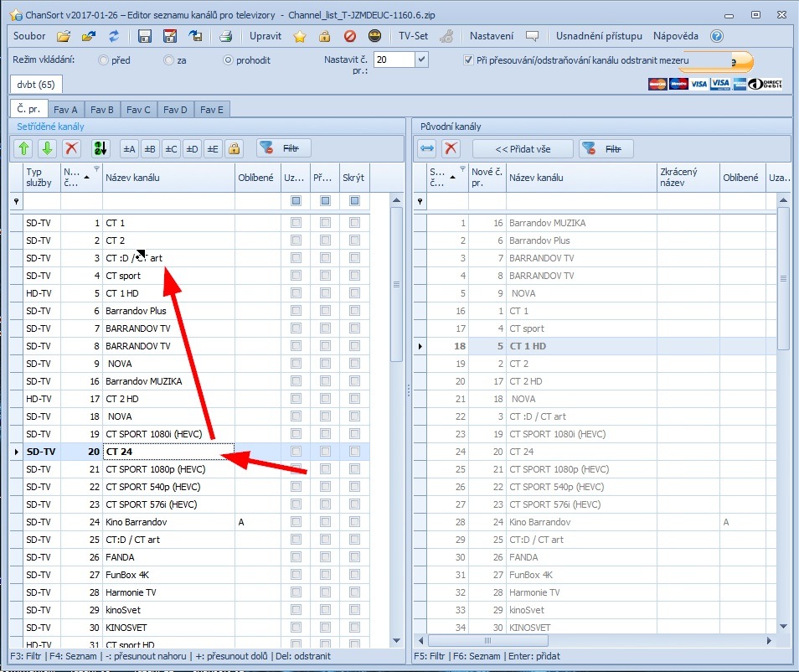Click the blue help question mark icon

click(717, 36)
